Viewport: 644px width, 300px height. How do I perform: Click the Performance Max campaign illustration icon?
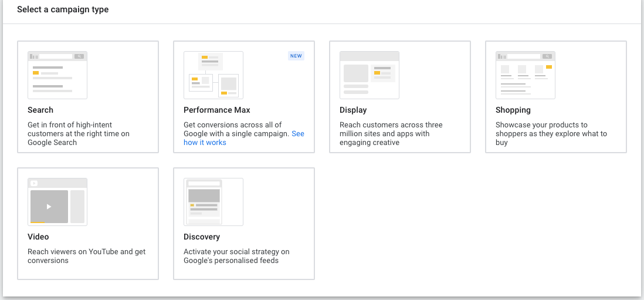pos(213,75)
